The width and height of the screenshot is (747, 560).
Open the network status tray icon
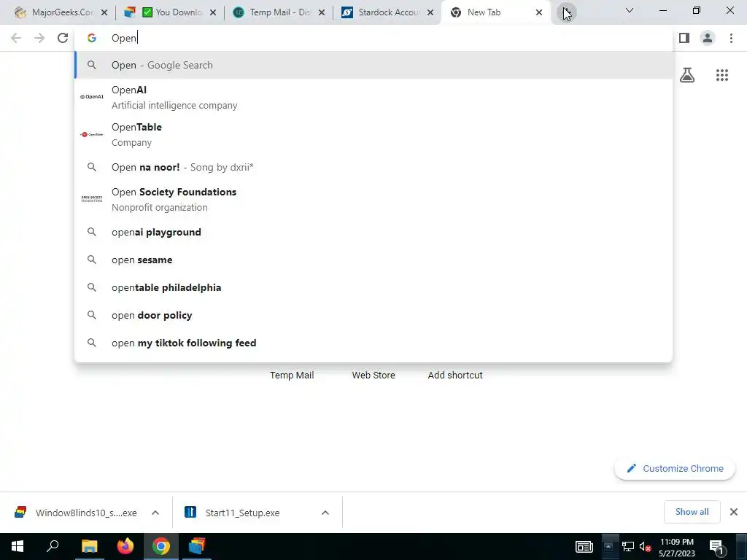point(628,547)
